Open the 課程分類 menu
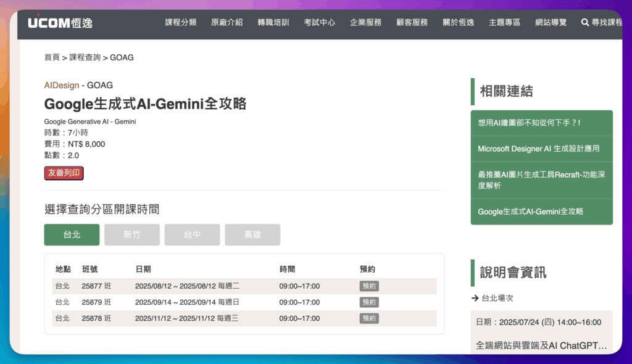Screen dimensions: 632x364 181,23
